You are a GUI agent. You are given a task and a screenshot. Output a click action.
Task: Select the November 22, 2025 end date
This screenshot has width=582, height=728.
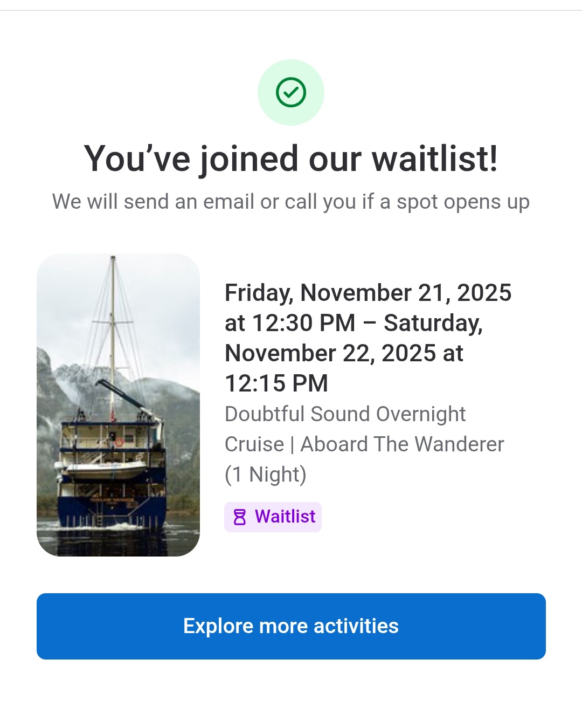click(330, 353)
